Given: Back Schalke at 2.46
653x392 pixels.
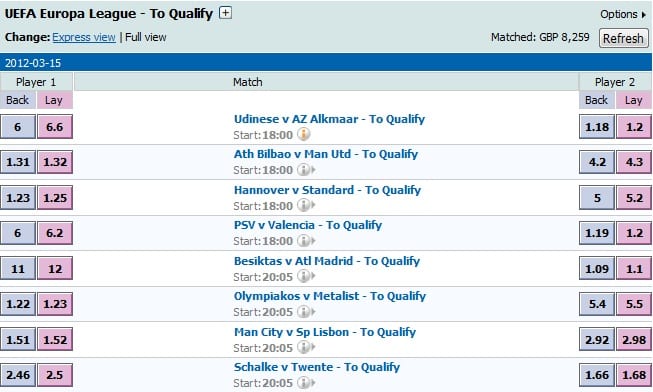Looking at the screenshot, I should [x=18, y=375].
